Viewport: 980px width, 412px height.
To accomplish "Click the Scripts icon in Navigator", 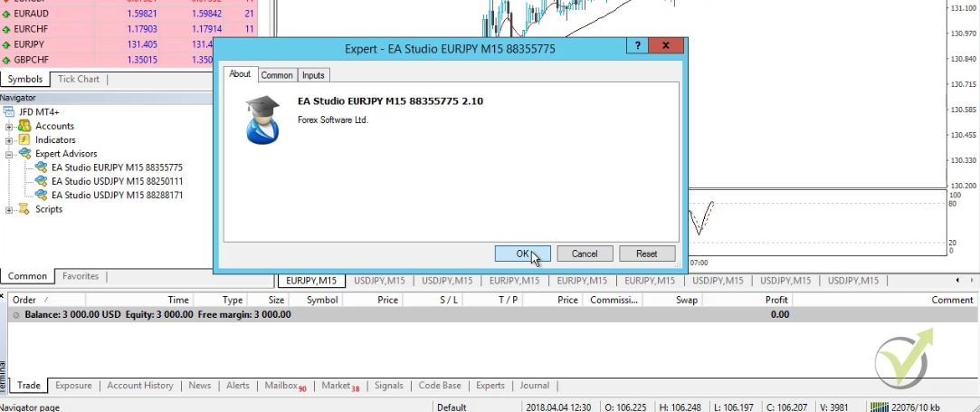I will [24, 209].
